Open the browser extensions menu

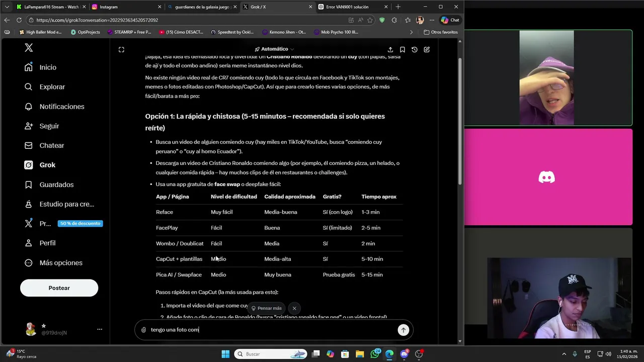tap(394, 20)
